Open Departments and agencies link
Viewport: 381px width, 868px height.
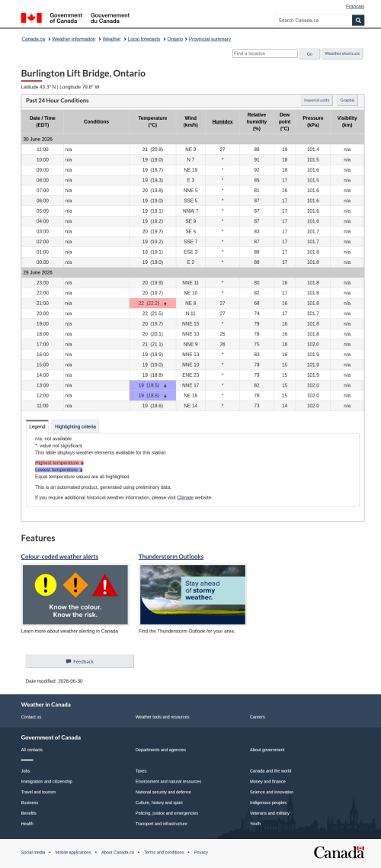click(x=160, y=750)
